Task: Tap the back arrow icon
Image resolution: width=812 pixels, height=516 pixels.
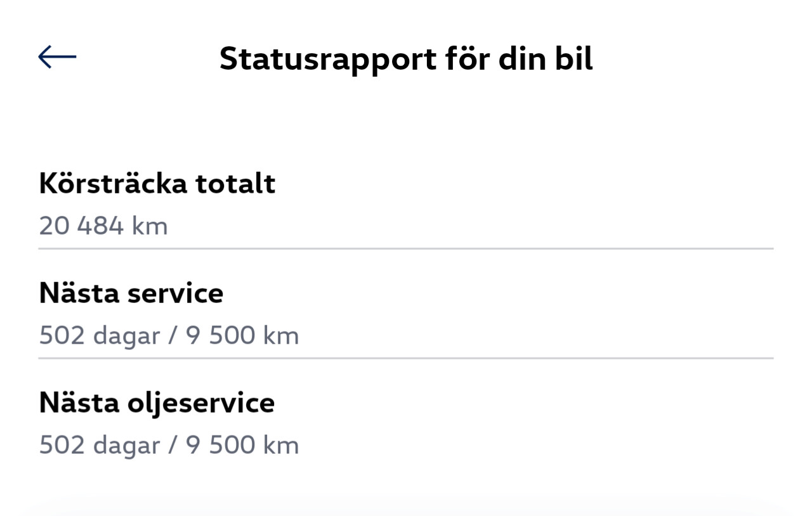Action: (57, 57)
